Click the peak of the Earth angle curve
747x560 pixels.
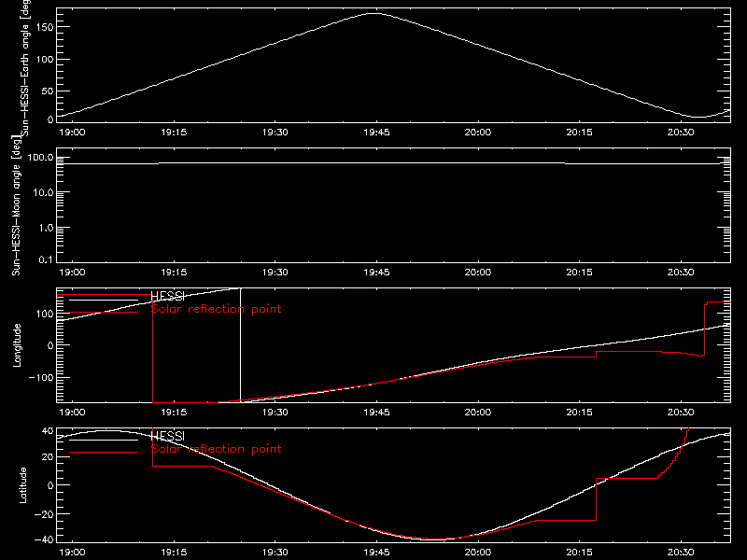tap(374, 13)
